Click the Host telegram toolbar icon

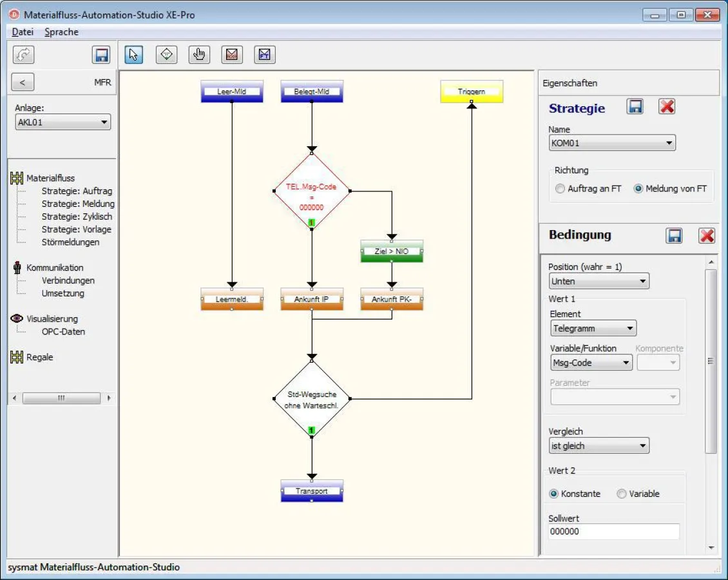pos(232,54)
